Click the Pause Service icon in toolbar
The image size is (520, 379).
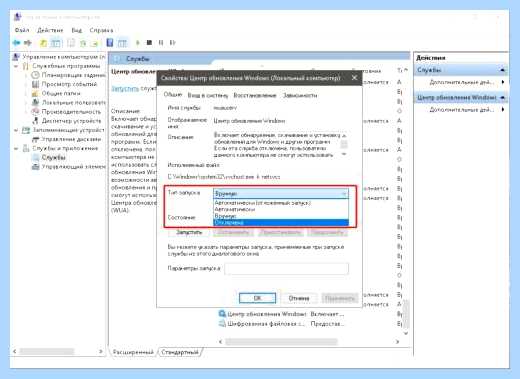click(x=161, y=43)
